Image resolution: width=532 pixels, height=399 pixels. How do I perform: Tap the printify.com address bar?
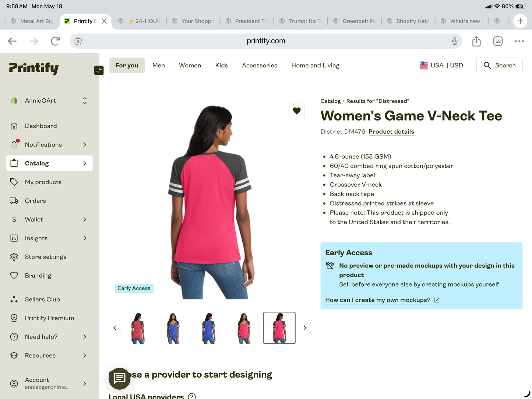coord(266,41)
